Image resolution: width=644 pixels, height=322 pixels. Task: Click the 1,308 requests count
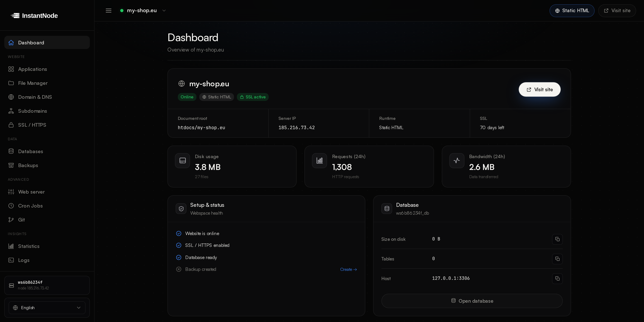click(x=342, y=167)
